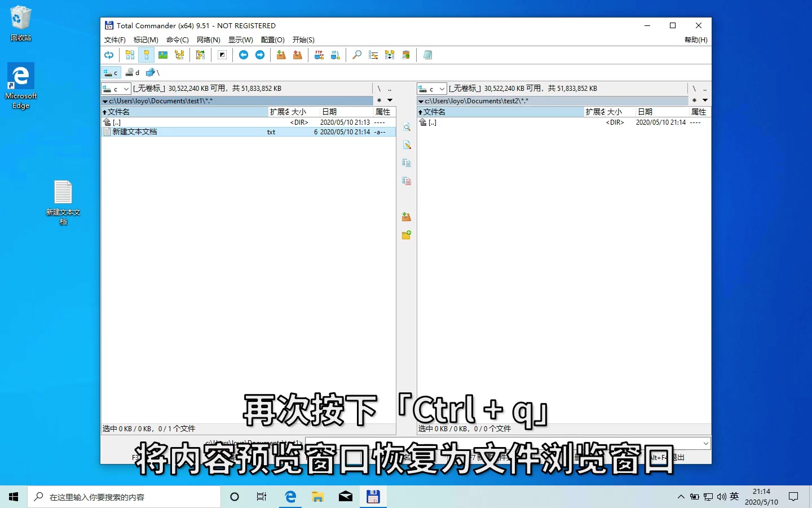This screenshot has width=812, height=508.
Task: Click the [..] parent row in left panel
Action: 248,122
